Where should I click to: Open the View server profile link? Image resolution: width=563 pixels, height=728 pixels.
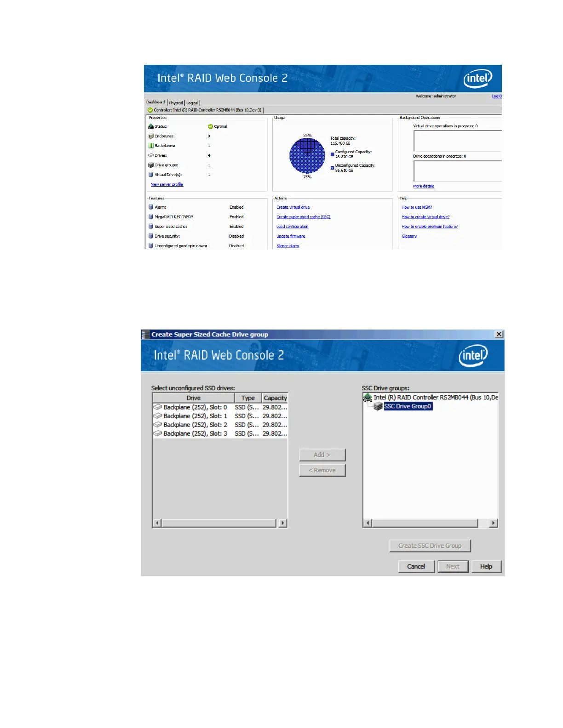167,184
